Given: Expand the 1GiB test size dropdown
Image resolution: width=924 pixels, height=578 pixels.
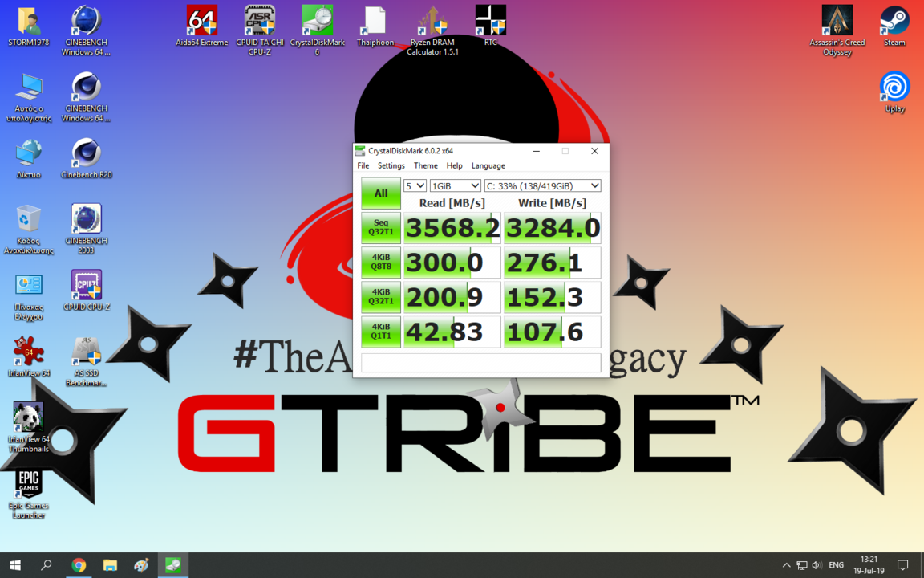Looking at the screenshot, I should point(455,185).
